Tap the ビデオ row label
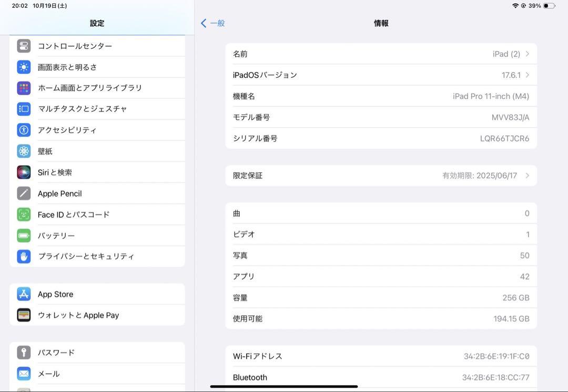 pyautogui.click(x=244, y=234)
